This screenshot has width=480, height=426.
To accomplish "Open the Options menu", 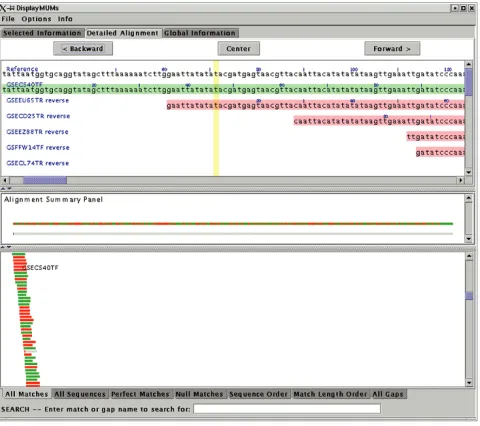I will pyautogui.click(x=36, y=19).
